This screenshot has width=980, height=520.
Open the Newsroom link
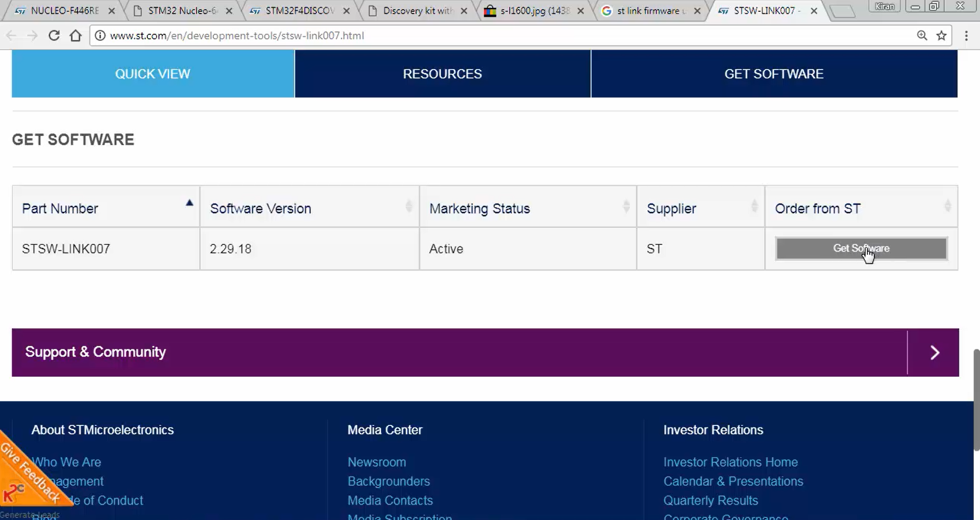[377, 462]
